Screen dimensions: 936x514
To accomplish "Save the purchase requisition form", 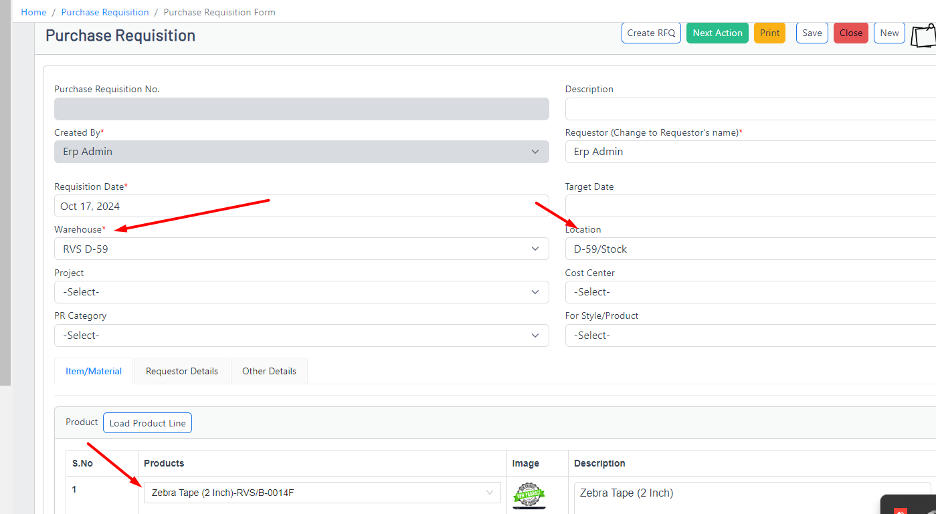I will click(x=812, y=33).
